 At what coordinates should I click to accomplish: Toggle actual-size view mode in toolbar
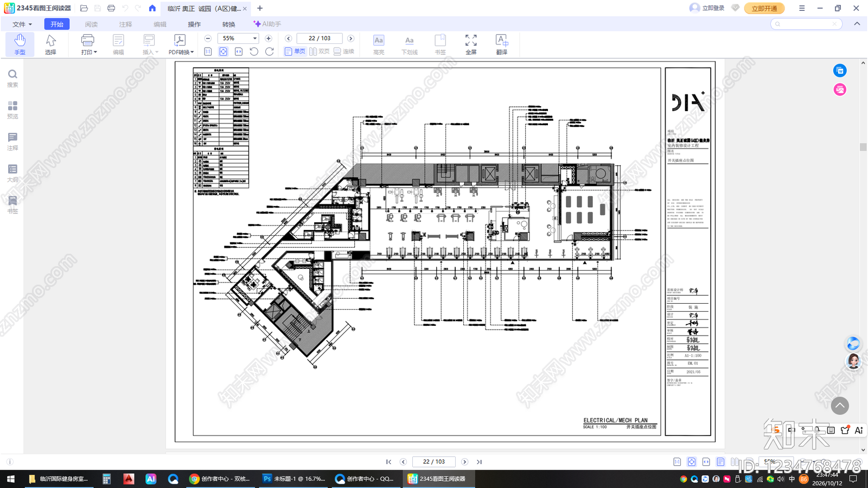pyautogui.click(x=208, y=52)
